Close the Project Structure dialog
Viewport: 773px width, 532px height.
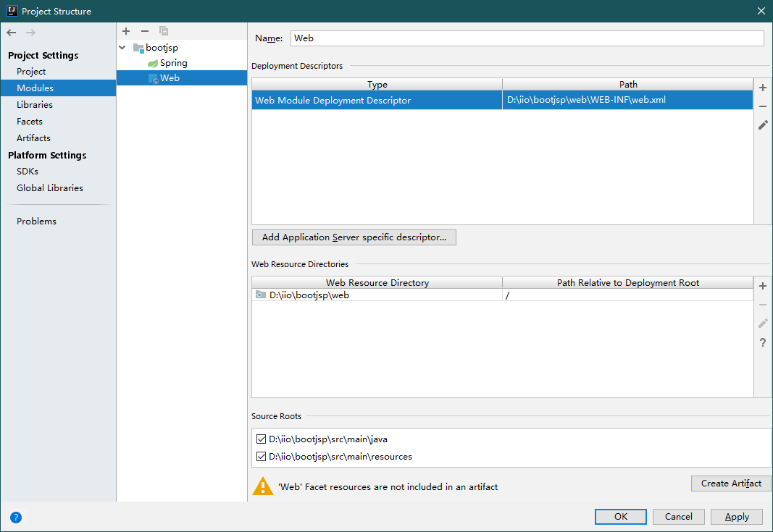pos(761,11)
